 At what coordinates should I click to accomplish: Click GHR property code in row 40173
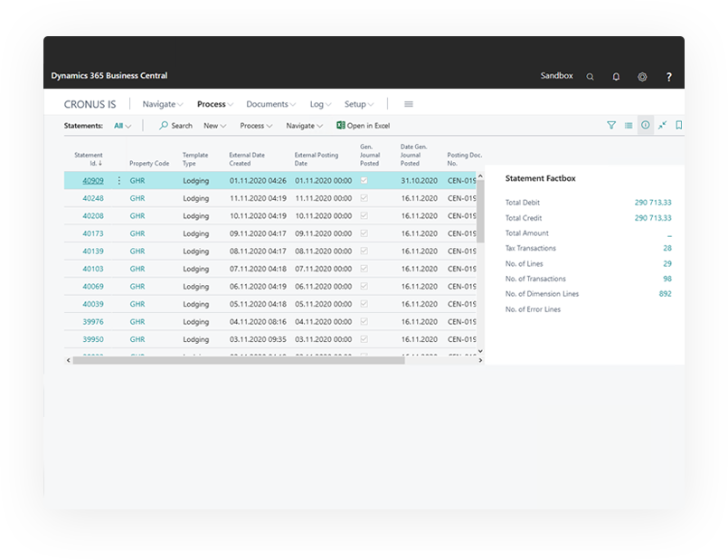137,233
